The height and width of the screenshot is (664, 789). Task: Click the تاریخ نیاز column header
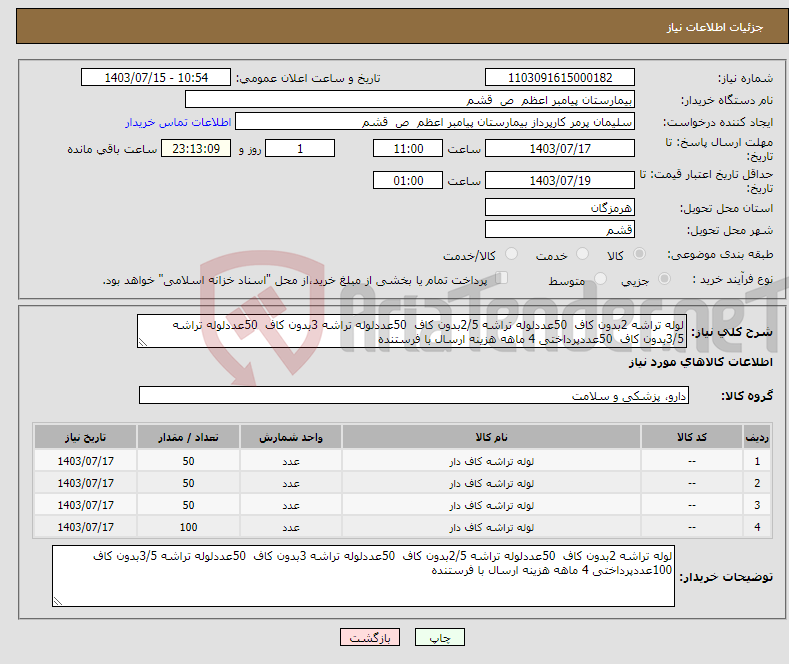click(86, 437)
